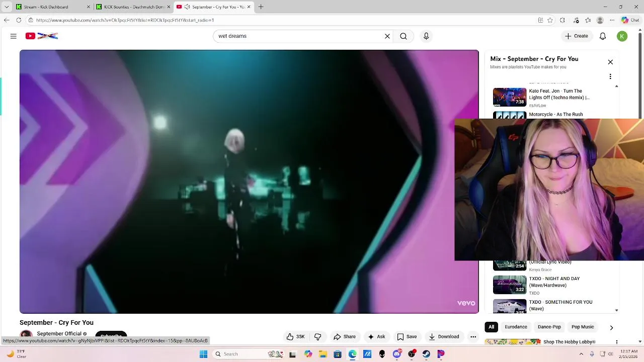This screenshot has height=362, width=644.
Task: Close the Kick Dashboard tab
Action: click(x=89, y=7)
